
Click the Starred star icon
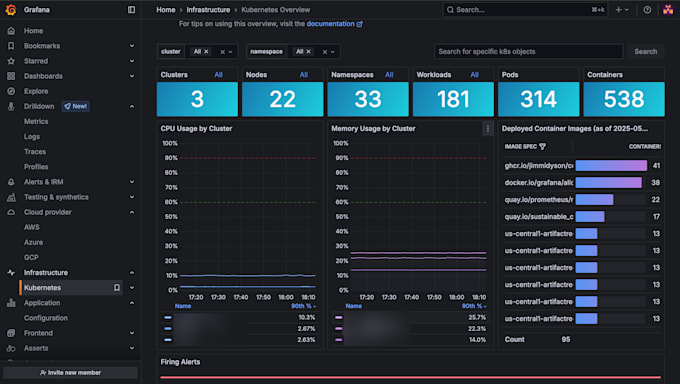[x=11, y=61]
